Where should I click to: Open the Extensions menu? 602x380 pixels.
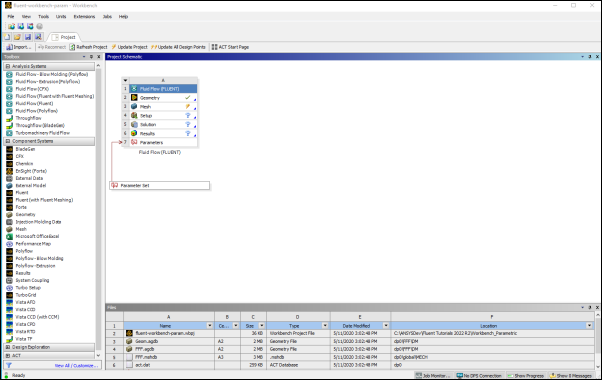tap(84, 17)
